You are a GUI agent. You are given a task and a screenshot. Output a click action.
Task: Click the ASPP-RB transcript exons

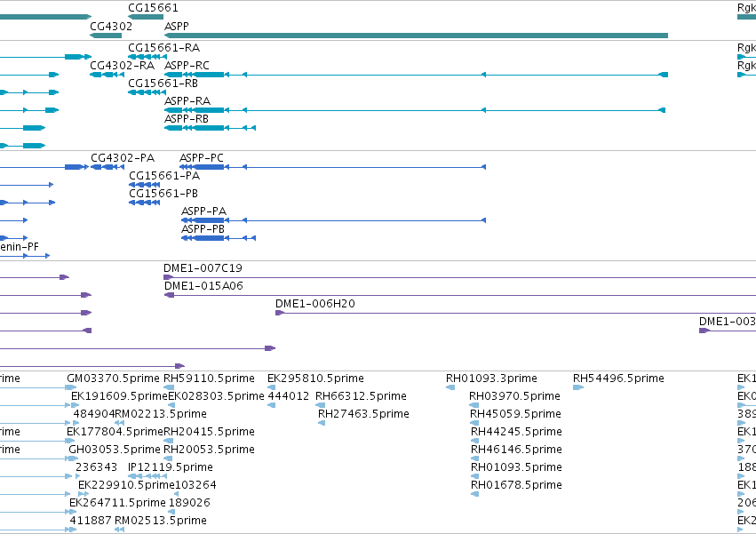210,128
